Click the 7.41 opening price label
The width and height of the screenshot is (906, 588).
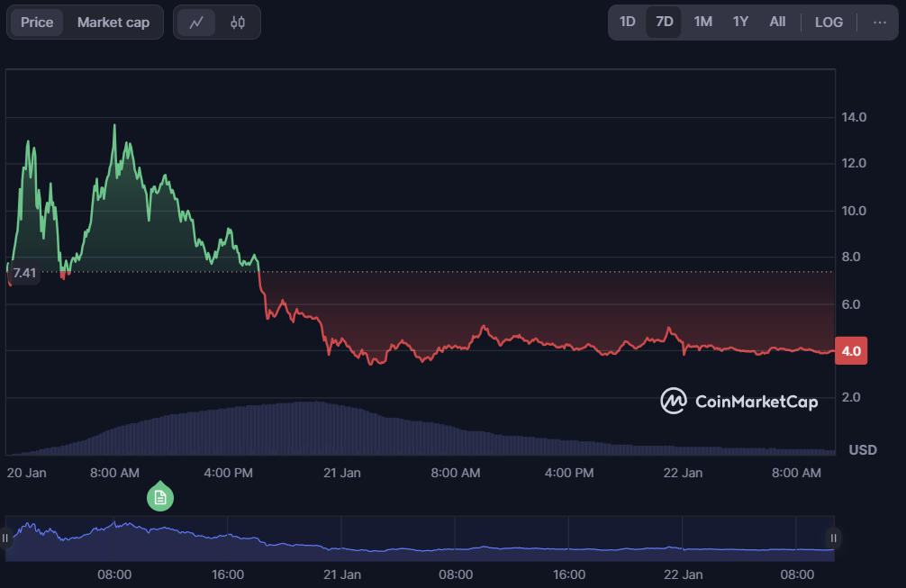[x=25, y=273]
